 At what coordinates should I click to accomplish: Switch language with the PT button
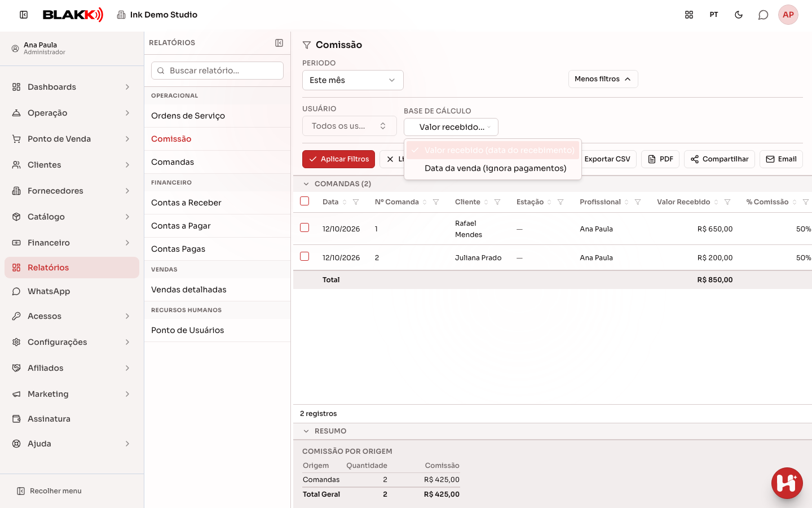tap(714, 15)
